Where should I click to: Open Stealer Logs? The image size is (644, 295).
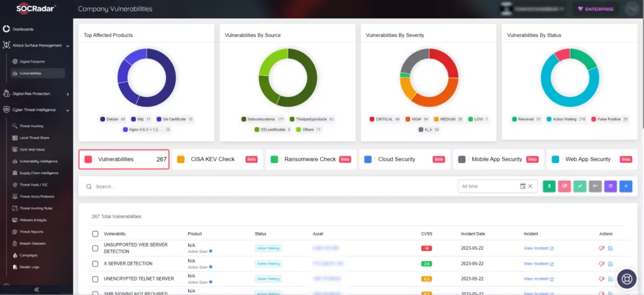pyautogui.click(x=29, y=267)
